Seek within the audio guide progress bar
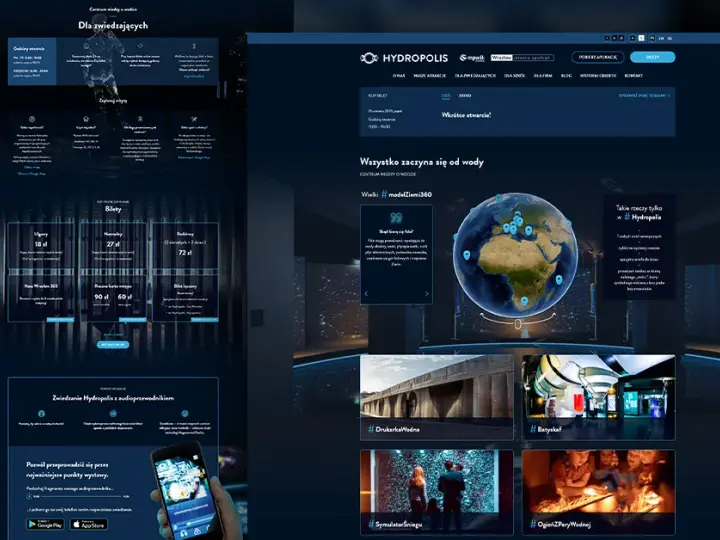 pos(81,496)
